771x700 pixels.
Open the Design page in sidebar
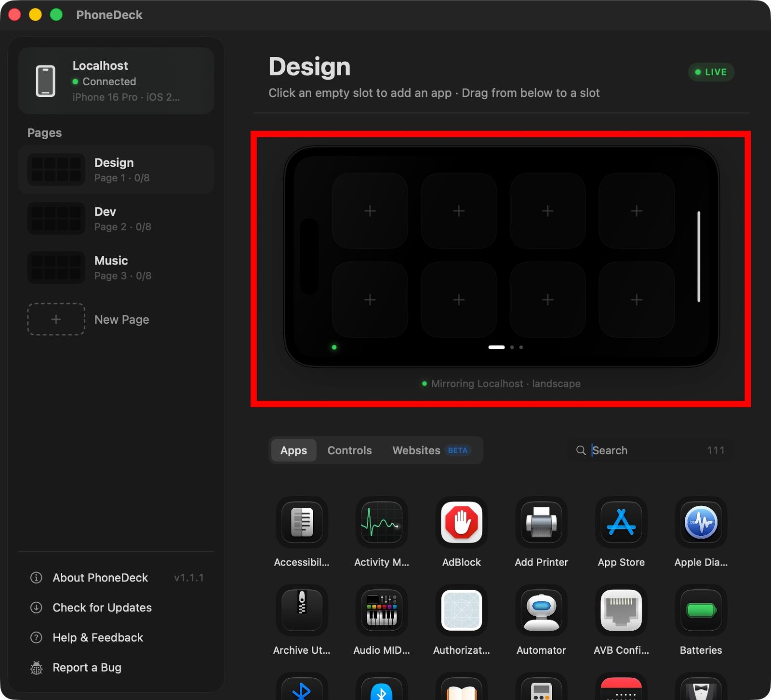coord(116,170)
